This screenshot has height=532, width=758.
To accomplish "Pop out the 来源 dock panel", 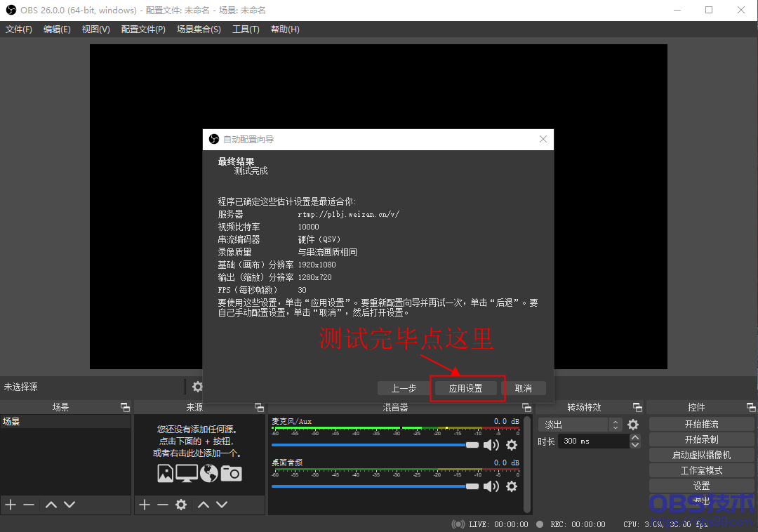I will [260, 407].
